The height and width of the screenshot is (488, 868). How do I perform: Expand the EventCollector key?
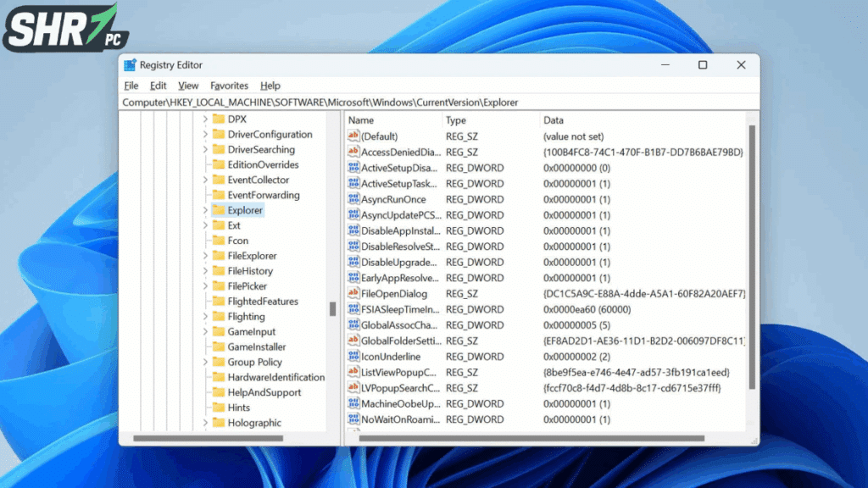[x=205, y=180]
